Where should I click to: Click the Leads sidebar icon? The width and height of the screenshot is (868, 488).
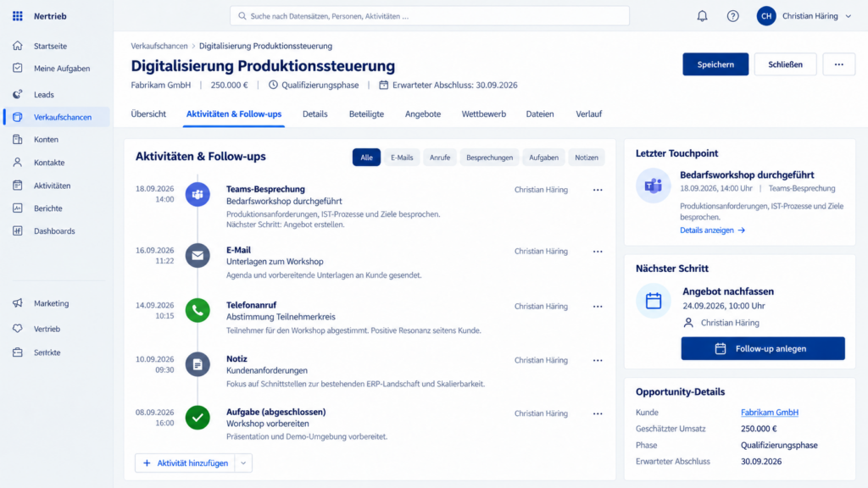pos(18,95)
